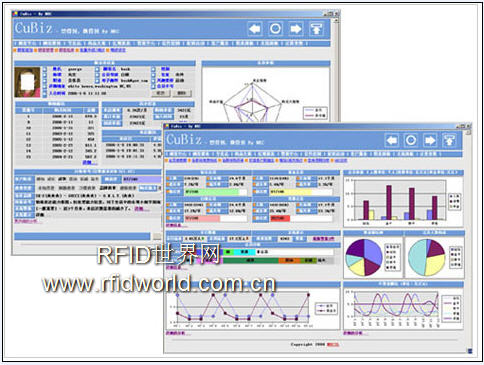The width and height of the screenshot is (484, 365).
Task: Click the up-arrow top icon in front CuBiz window
Action: point(449,140)
